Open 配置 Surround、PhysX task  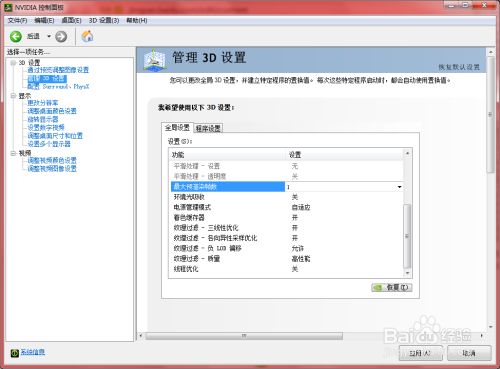coord(58,87)
